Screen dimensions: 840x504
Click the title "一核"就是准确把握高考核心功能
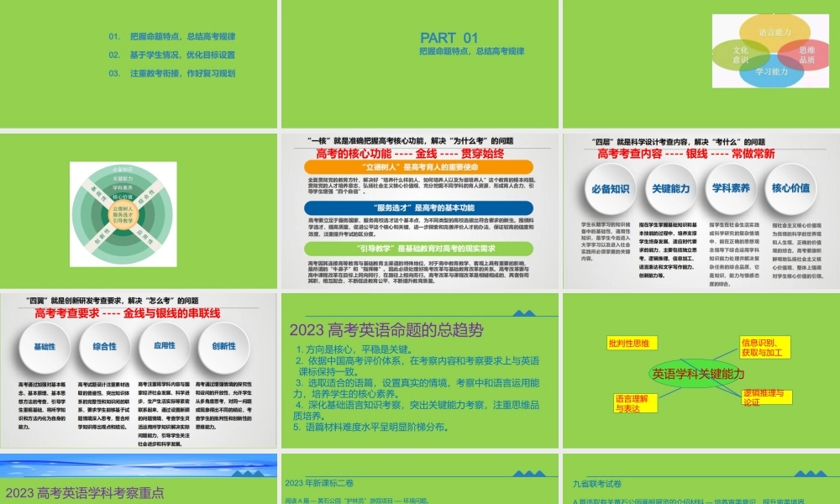(411, 141)
